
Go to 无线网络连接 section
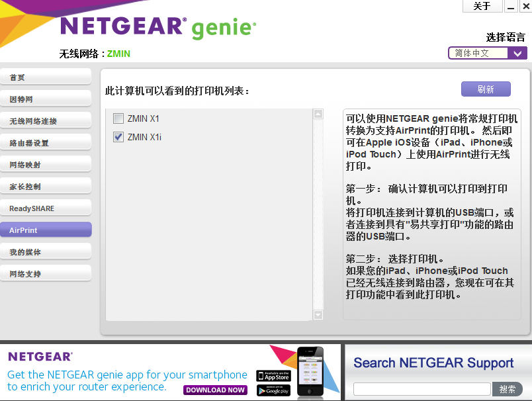pos(46,121)
